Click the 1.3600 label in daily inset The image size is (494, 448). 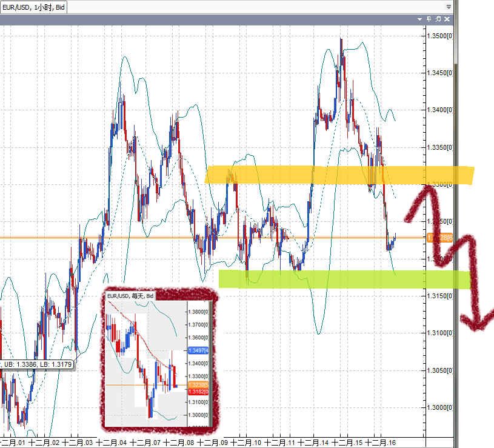click(x=198, y=338)
